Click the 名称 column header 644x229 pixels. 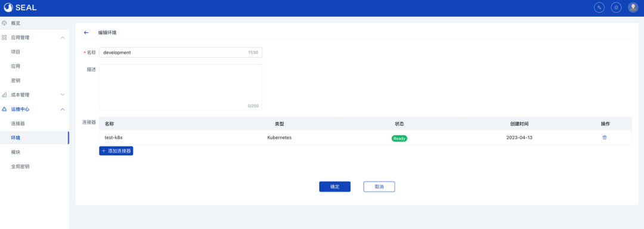109,124
